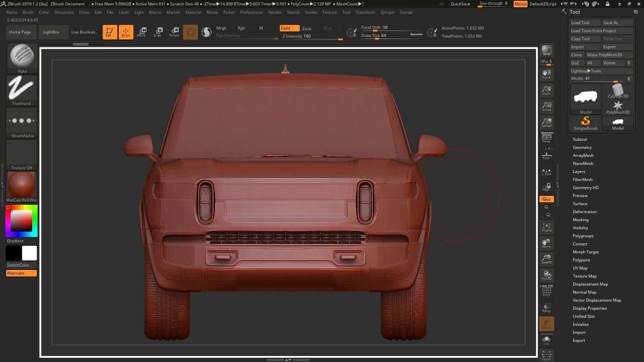Click the Live Boolean button
Screen dimensions: 644x362
point(83,32)
